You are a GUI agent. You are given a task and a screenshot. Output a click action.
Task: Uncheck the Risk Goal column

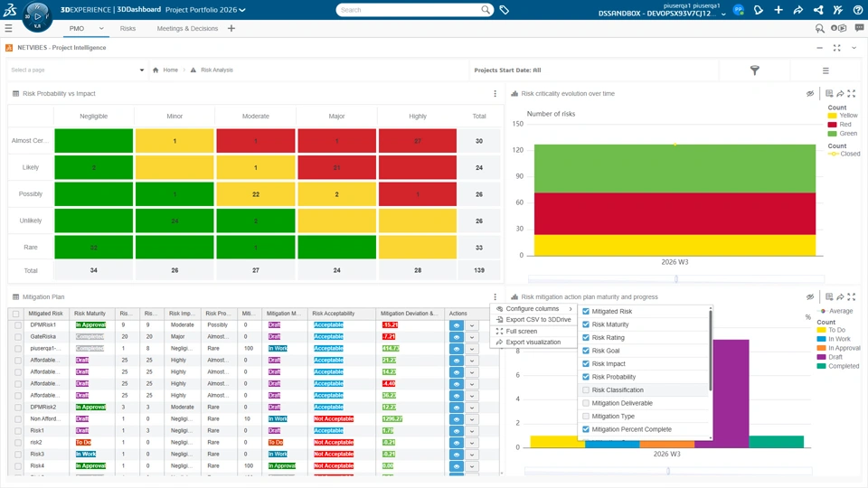pyautogui.click(x=586, y=351)
